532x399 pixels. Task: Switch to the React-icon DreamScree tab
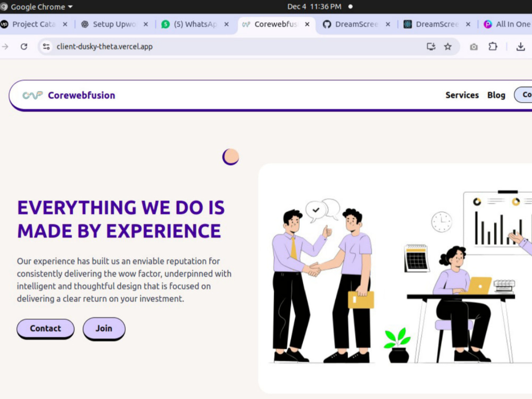tap(437, 24)
